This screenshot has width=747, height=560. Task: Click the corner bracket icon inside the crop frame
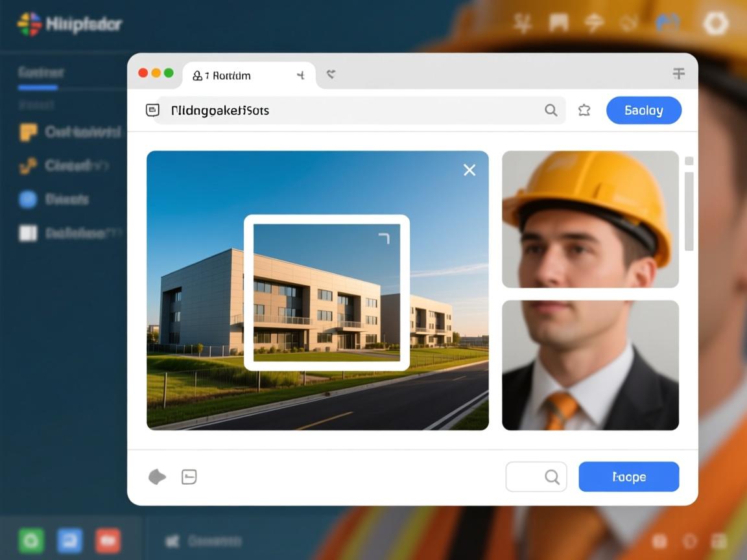pos(384,239)
